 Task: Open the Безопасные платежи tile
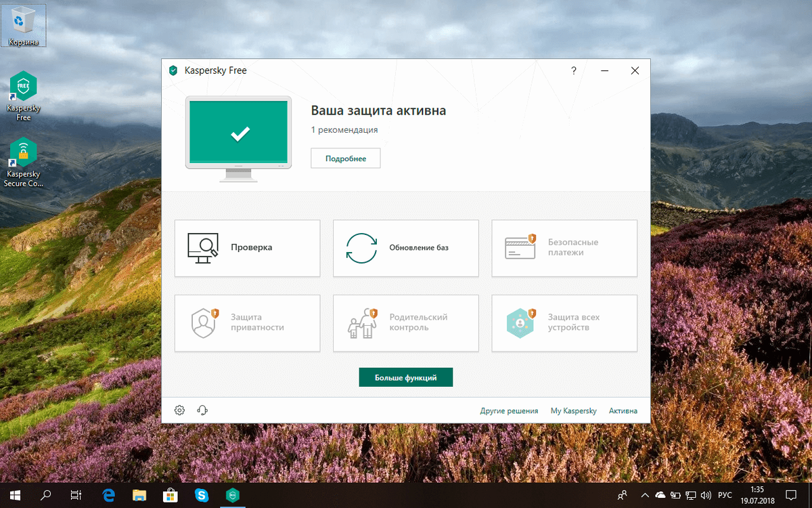[564, 248]
